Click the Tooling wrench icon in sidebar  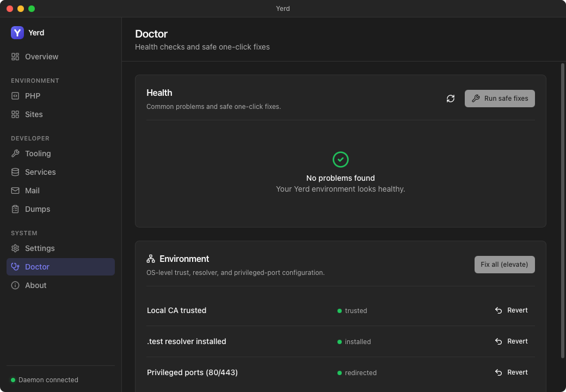15,154
